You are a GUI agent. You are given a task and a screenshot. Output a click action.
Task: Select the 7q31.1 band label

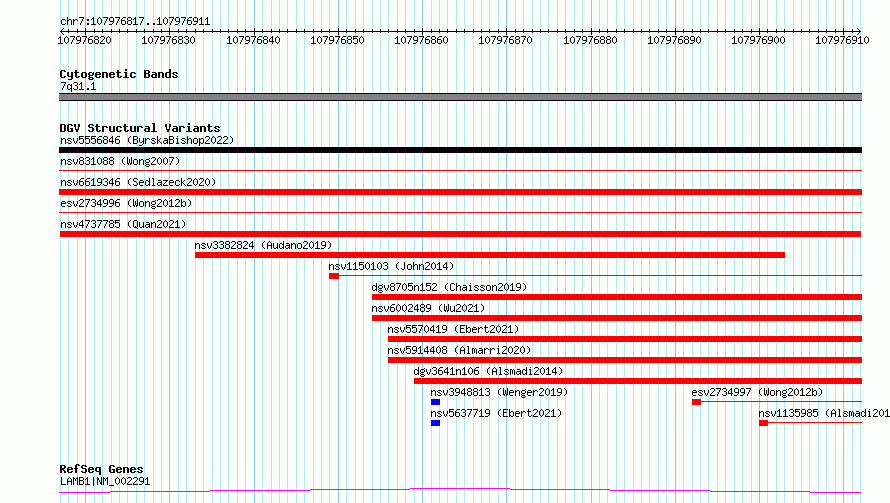(x=78, y=86)
